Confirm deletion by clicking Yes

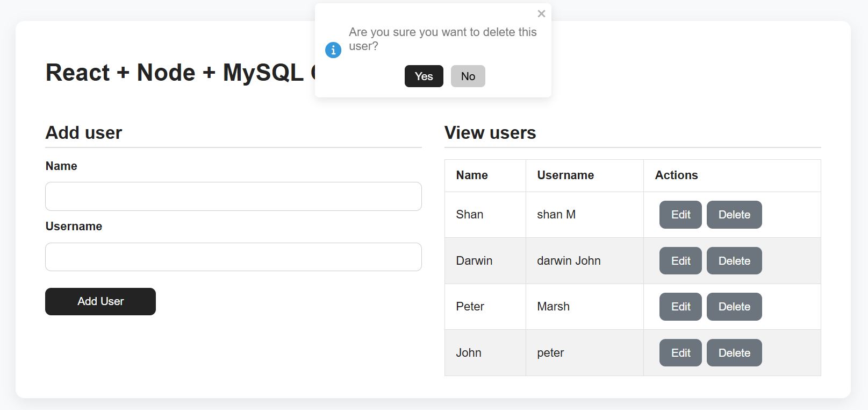point(424,76)
